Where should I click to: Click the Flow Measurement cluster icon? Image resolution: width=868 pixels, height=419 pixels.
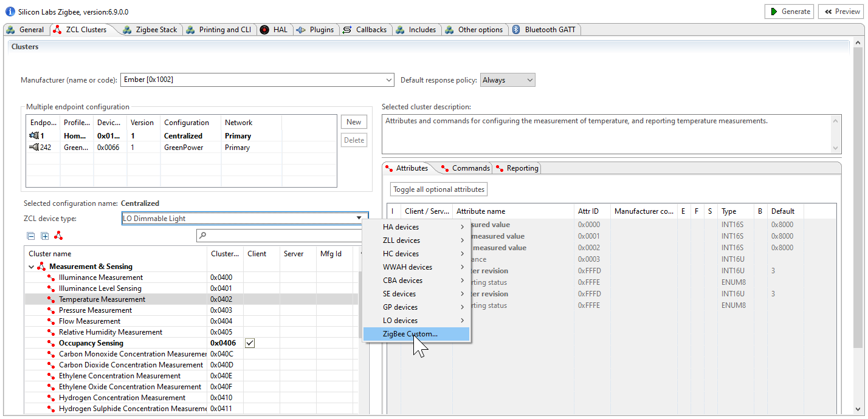(x=52, y=321)
